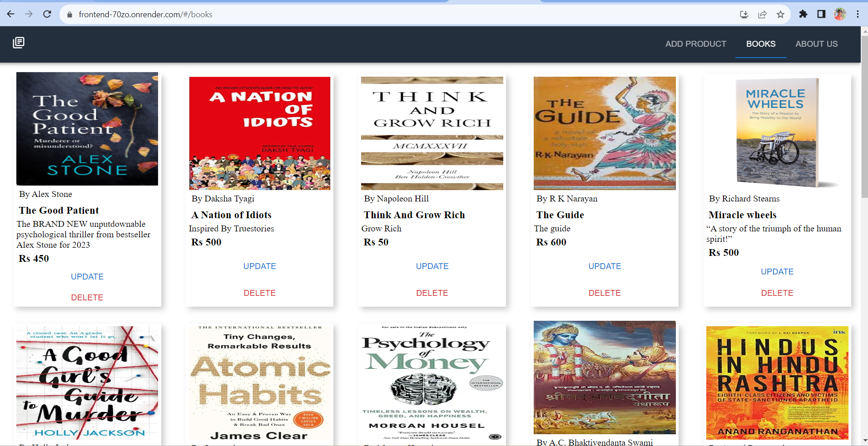Open the Chrome profile avatar
This screenshot has width=868, height=446.
(x=840, y=14)
